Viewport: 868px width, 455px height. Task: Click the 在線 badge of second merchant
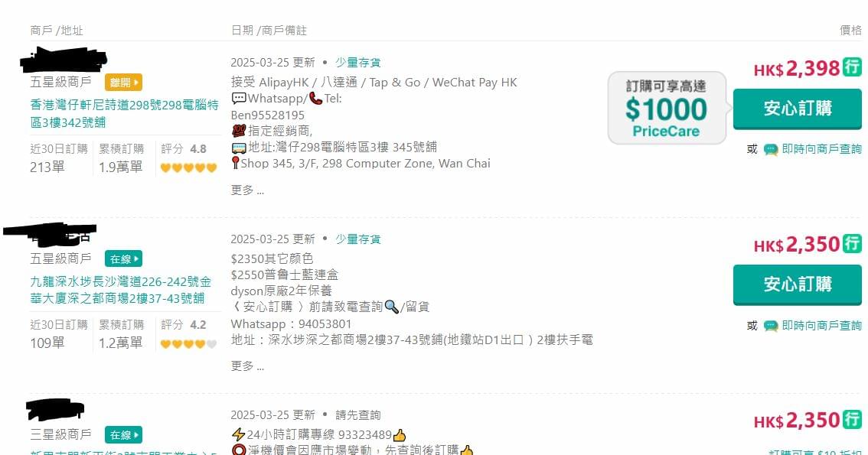tap(123, 258)
